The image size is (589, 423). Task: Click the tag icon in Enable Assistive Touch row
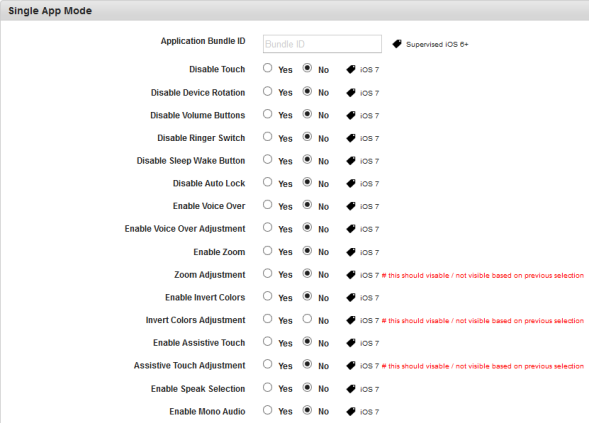350,343
